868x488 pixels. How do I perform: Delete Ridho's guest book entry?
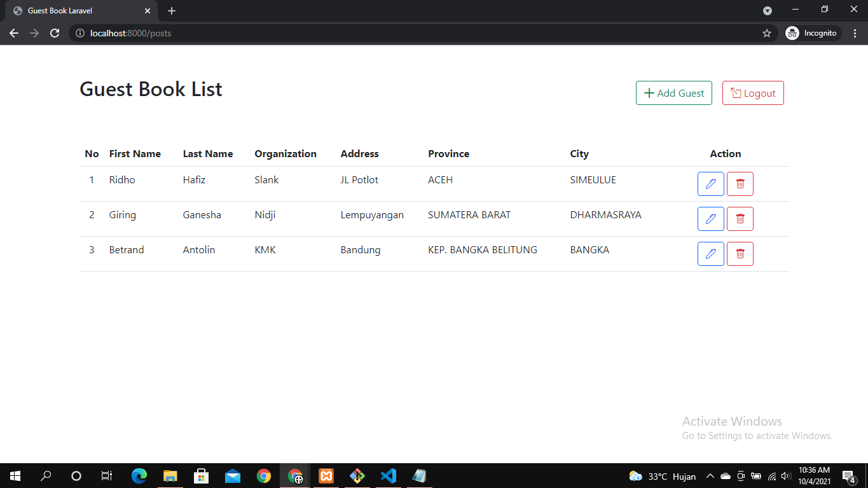(740, 183)
